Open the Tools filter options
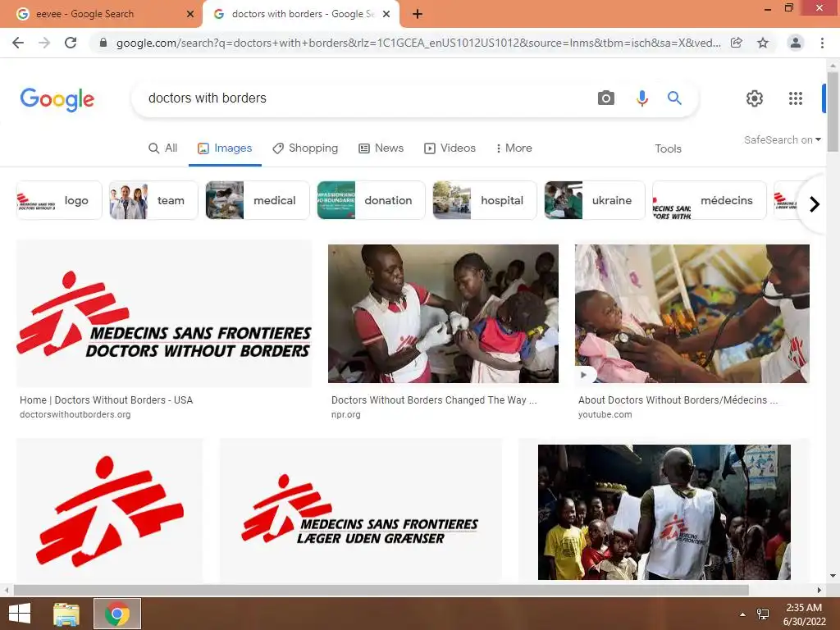Screen dimensions: 840x630 pos(668,148)
